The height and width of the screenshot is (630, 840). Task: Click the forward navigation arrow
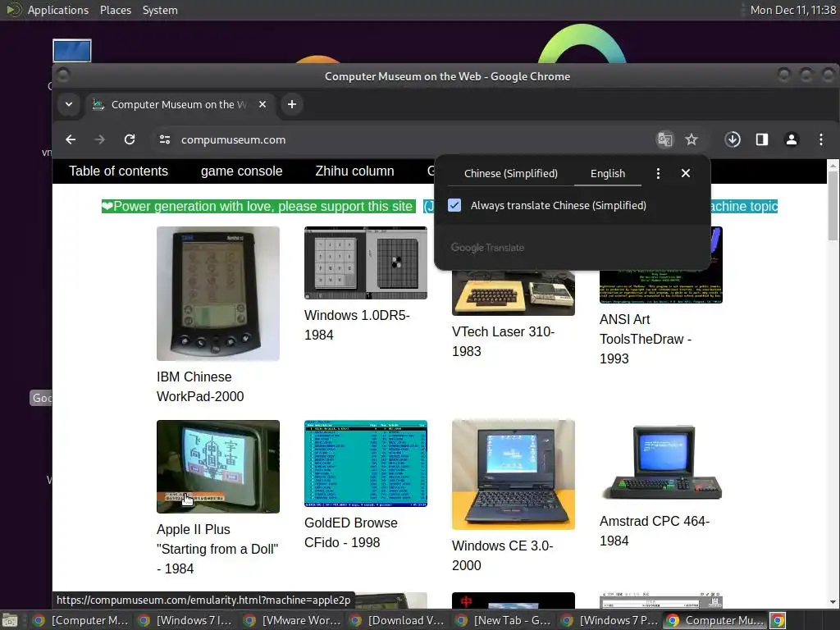pos(99,139)
